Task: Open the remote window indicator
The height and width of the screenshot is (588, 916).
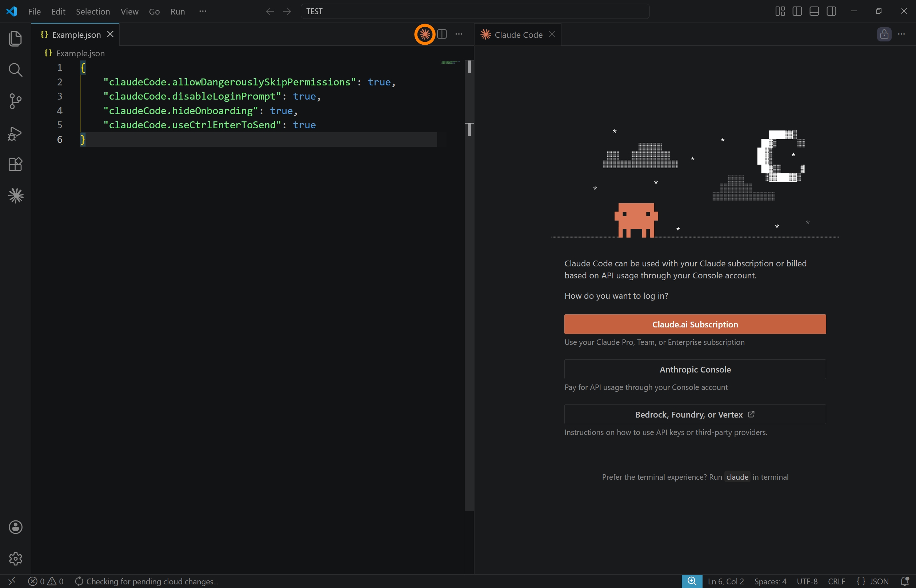Action: click(12, 581)
